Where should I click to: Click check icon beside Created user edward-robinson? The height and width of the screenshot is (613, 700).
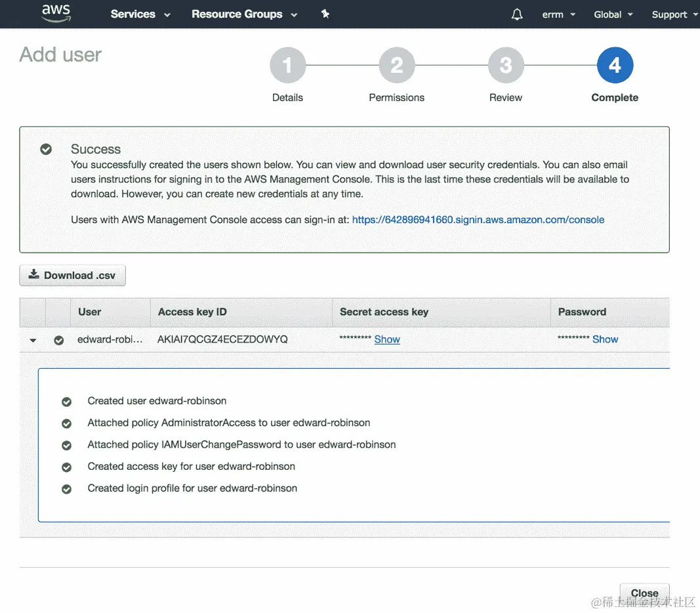66,402
